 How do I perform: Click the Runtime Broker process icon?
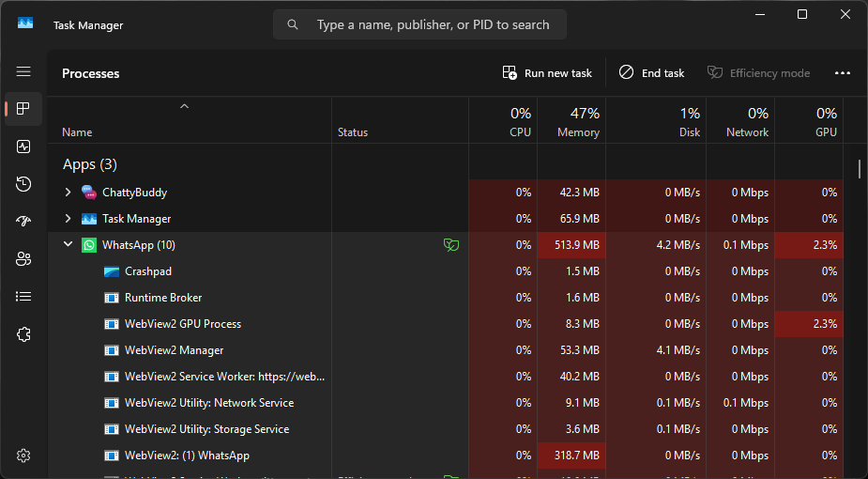pyautogui.click(x=112, y=298)
